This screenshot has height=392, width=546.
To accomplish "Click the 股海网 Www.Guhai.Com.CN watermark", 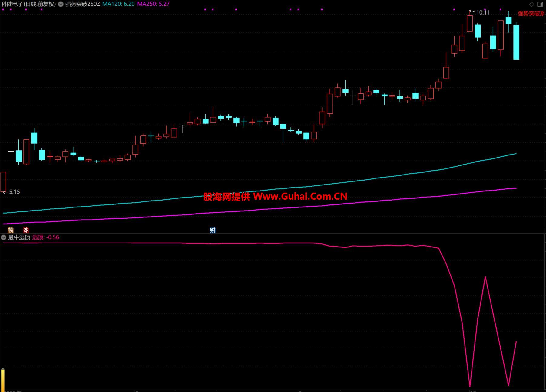I will click(x=275, y=197).
